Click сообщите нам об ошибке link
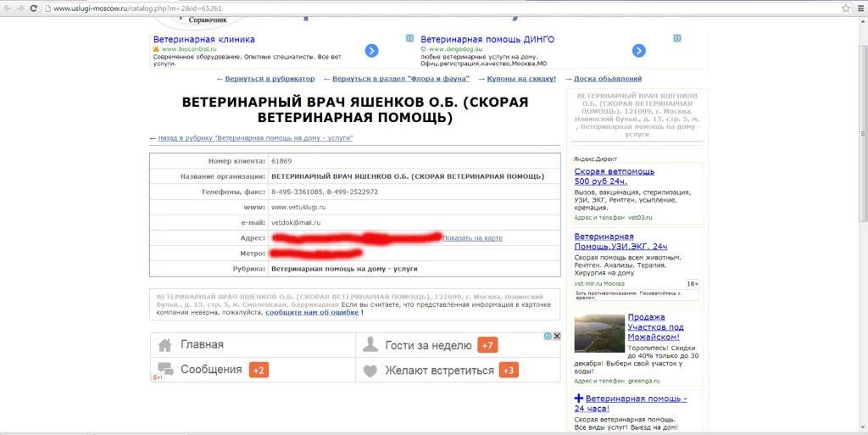 click(312, 312)
